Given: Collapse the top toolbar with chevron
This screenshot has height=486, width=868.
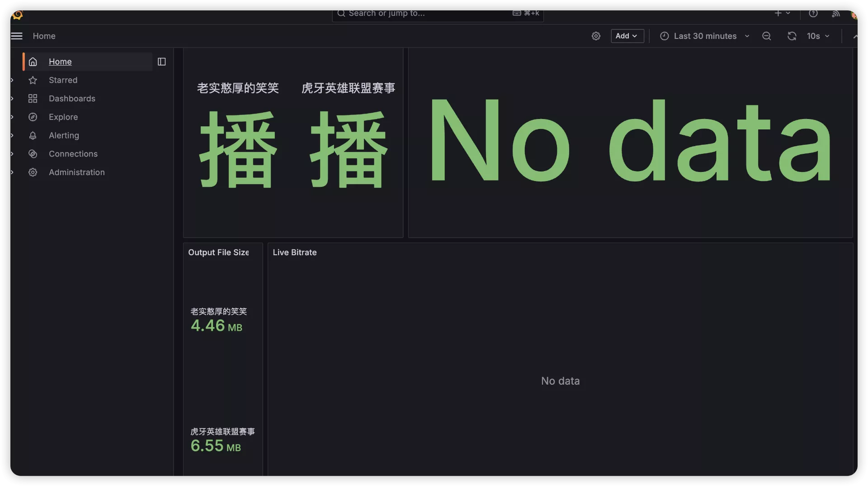Looking at the screenshot, I should [x=854, y=37].
